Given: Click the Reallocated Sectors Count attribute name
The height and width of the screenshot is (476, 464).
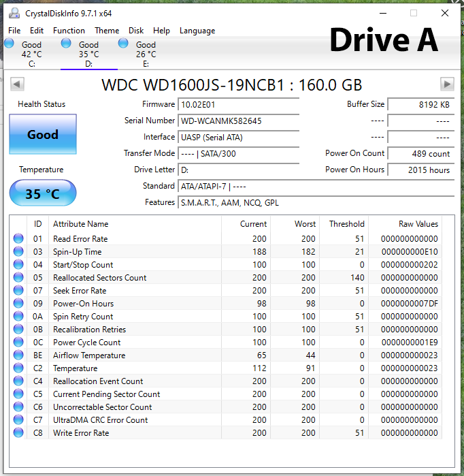Looking at the screenshot, I should pos(100,278).
